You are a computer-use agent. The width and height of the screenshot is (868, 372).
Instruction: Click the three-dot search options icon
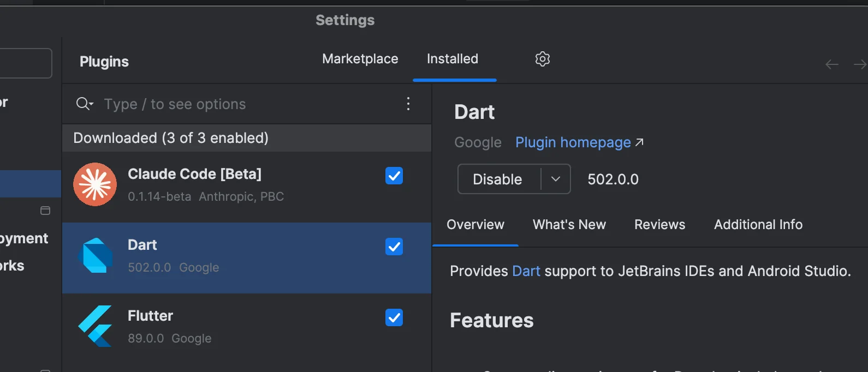coord(408,104)
